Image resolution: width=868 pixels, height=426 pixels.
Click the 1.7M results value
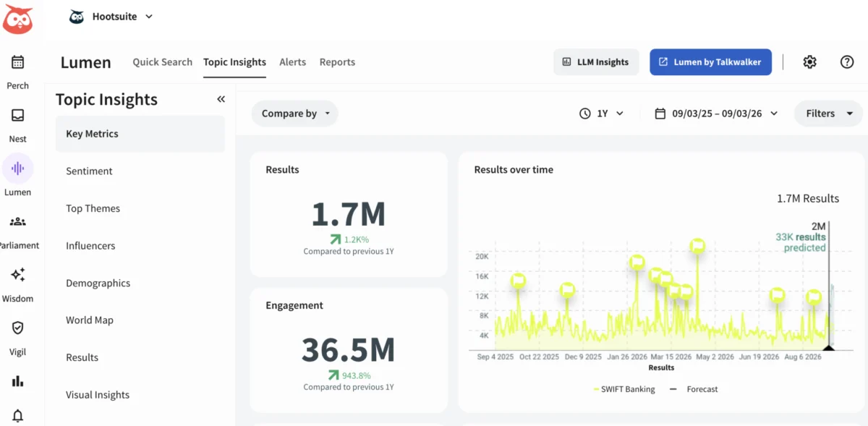[349, 215]
